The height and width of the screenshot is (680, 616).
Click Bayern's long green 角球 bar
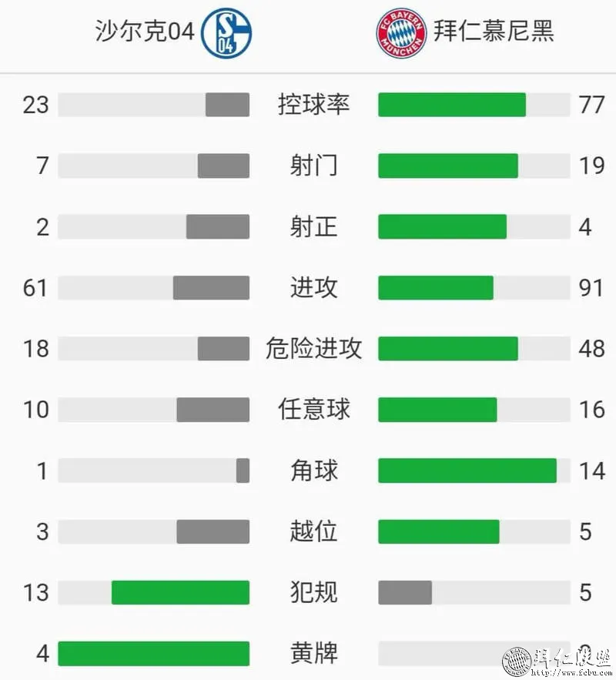(x=467, y=471)
